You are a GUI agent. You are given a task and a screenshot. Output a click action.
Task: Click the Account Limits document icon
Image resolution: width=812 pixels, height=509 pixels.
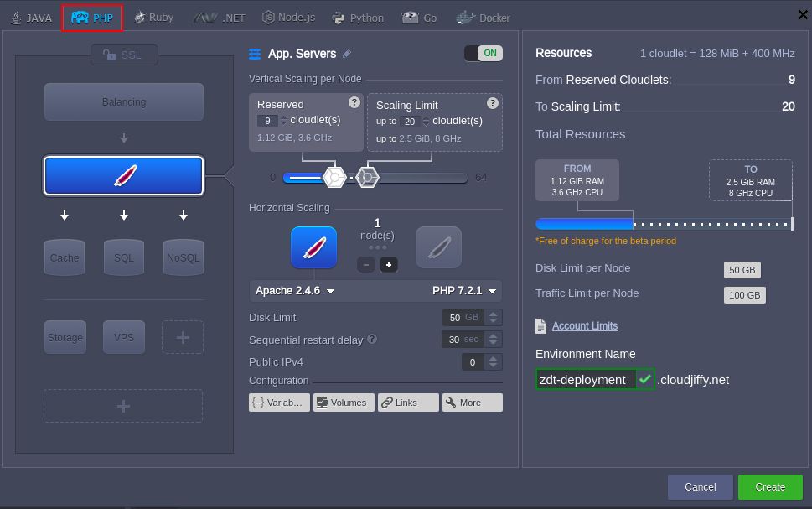click(540, 326)
